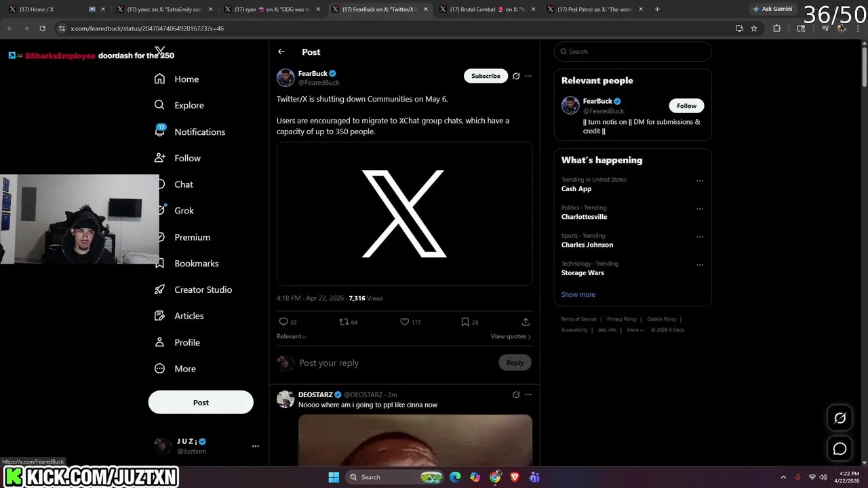The image size is (868, 488).
Task: Switch to the yoxic on X tab
Action: (165, 9)
